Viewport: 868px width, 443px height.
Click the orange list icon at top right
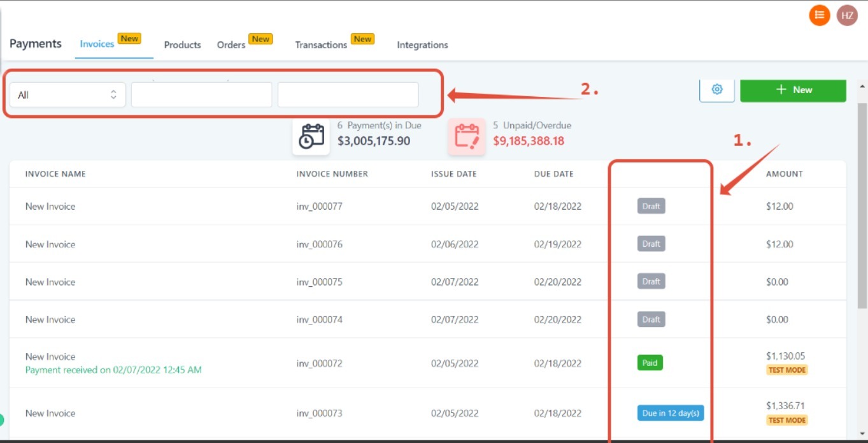point(820,15)
